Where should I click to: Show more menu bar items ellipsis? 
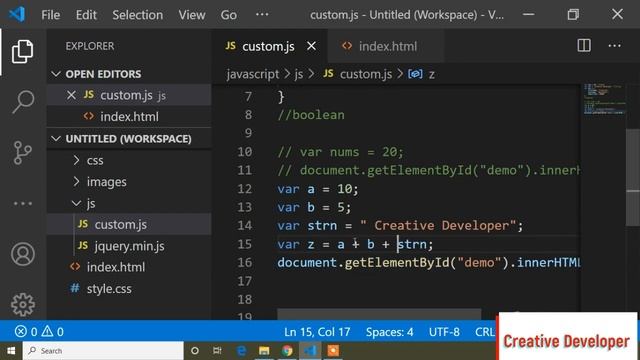click(x=262, y=15)
